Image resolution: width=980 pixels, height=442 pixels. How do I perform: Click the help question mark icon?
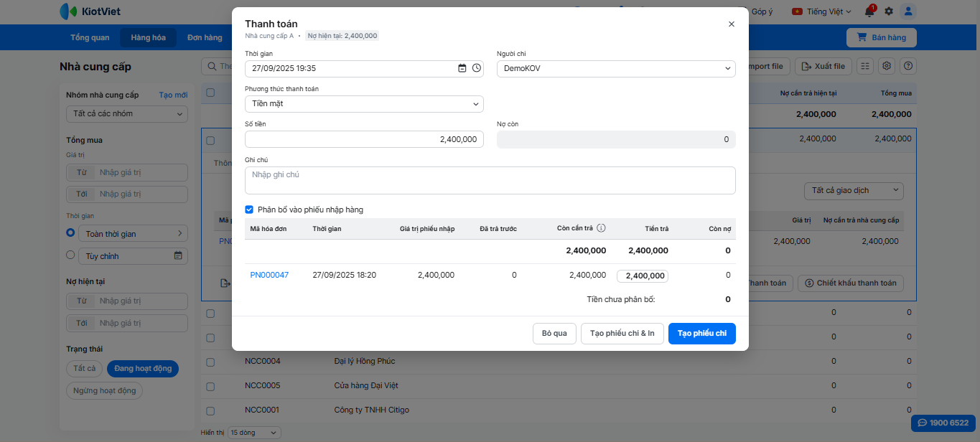coord(908,66)
